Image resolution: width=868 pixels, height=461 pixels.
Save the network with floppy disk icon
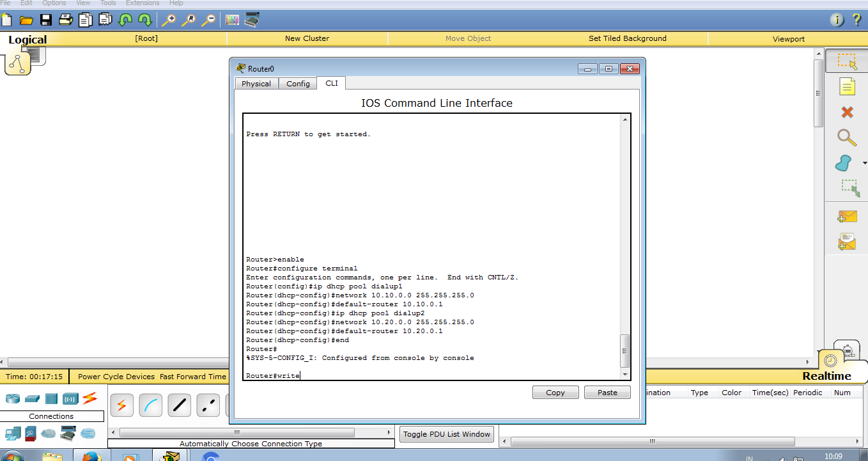(x=46, y=20)
